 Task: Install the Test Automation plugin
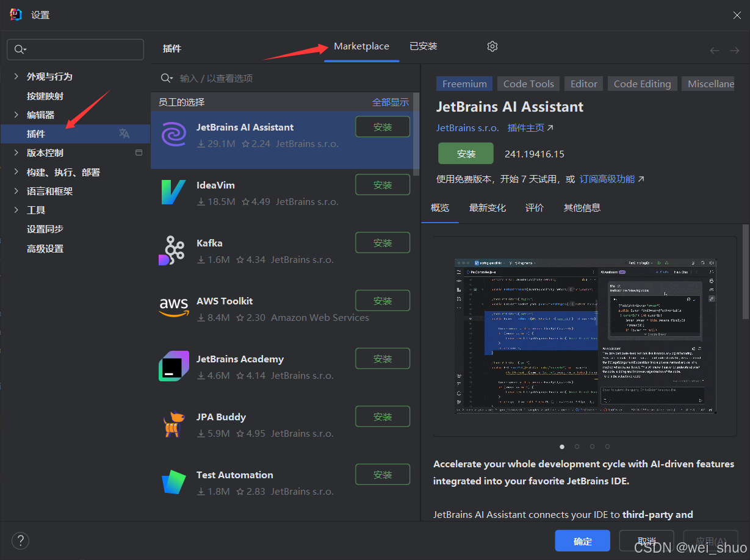(383, 475)
